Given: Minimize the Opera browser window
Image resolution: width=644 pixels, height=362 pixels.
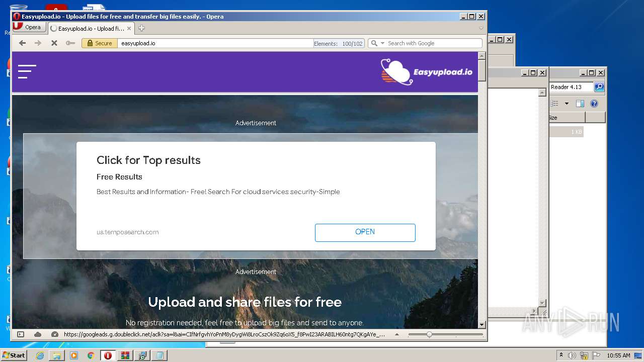Looking at the screenshot, I should (464, 17).
